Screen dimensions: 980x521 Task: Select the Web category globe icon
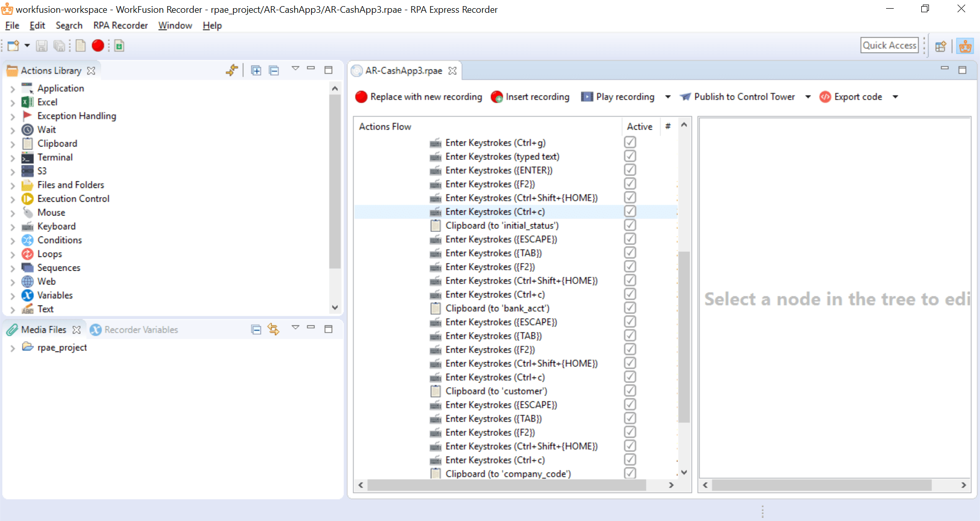click(x=28, y=281)
